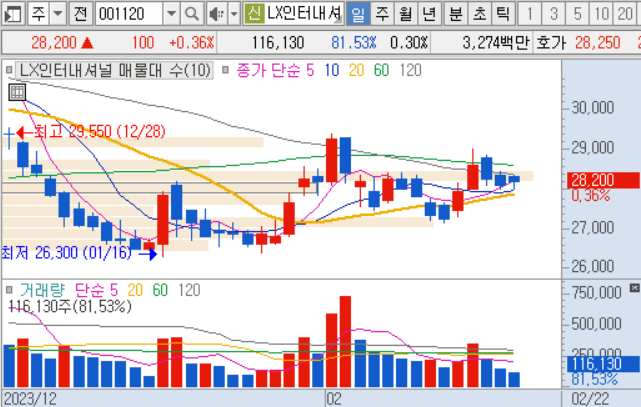Click the stock code field showing 001120

pos(129,14)
